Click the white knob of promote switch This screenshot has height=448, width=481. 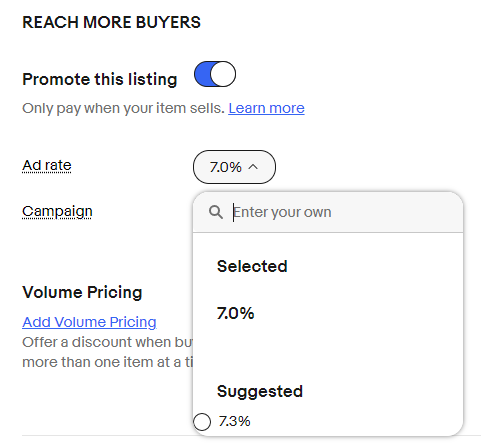coord(223,74)
